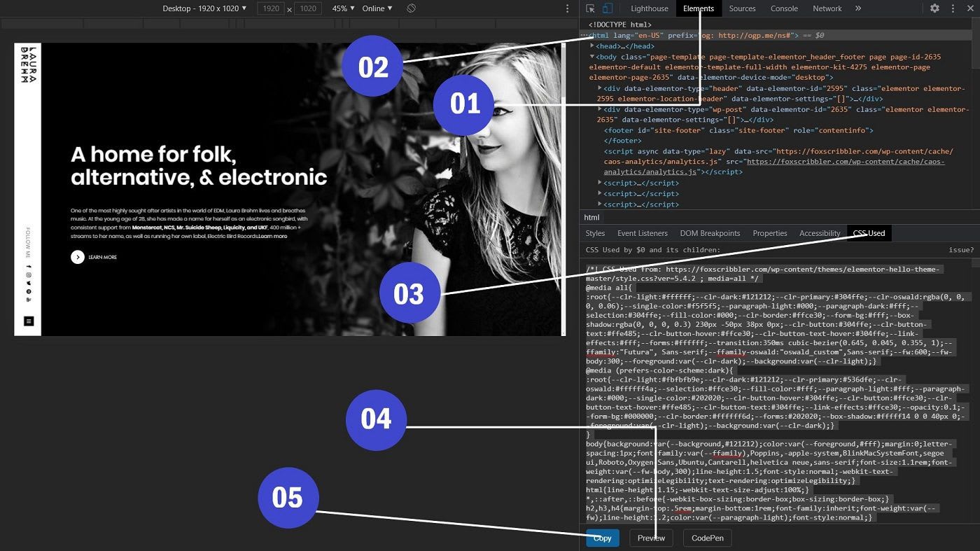Screen dimensions: 980x551
Task: Open DevTools settings gear
Action: click(x=934, y=8)
